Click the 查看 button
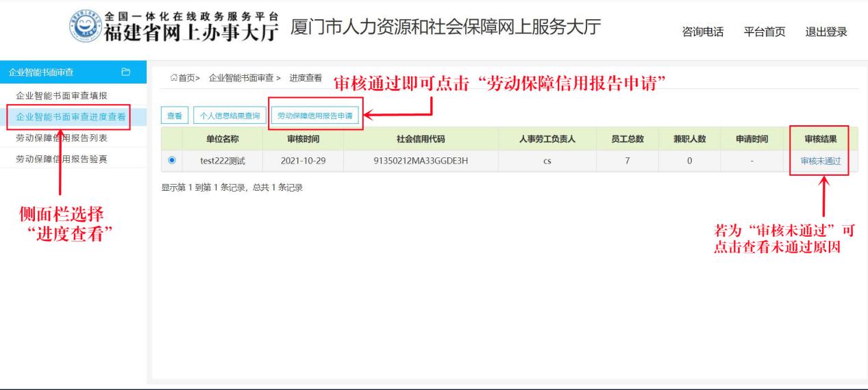 point(175,116)
